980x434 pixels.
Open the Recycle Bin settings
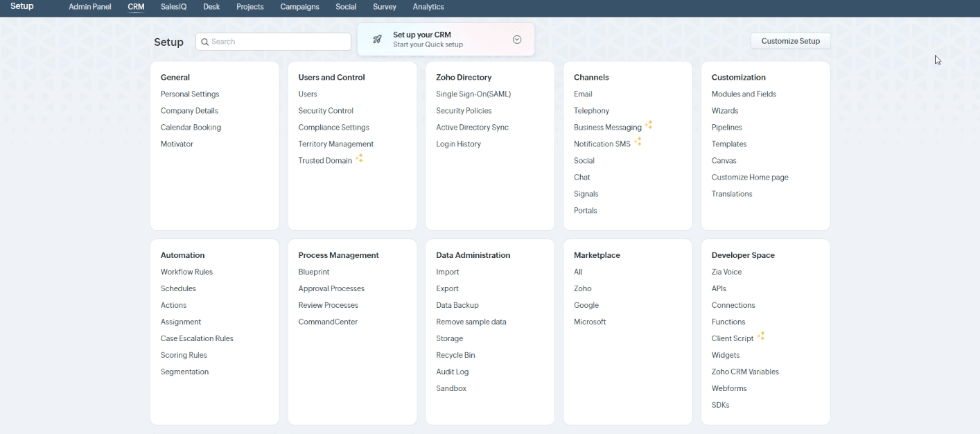tap(455, 354)
